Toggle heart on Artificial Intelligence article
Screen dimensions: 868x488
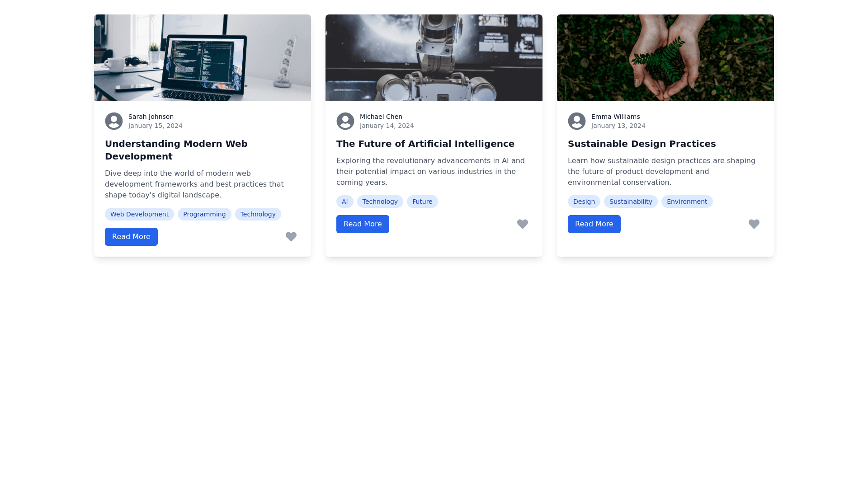[522, 224]
